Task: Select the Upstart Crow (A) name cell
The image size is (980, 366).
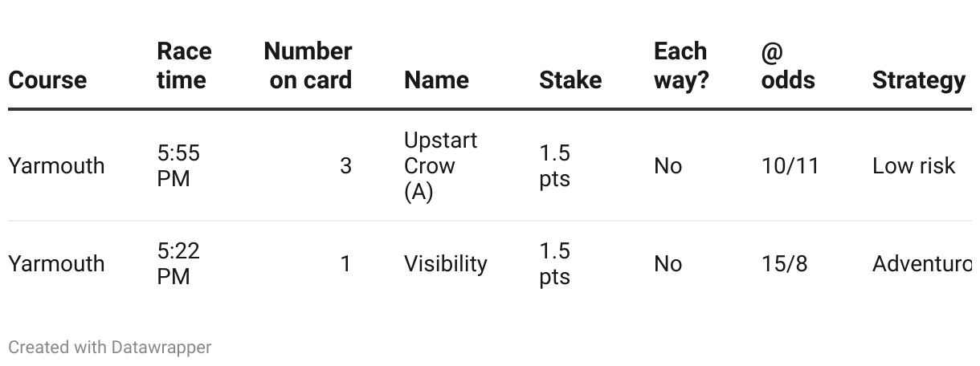Action: click(440, 166)
